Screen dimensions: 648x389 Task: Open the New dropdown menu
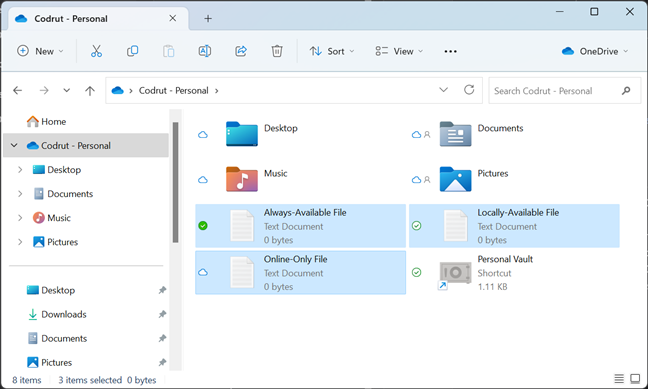click(40, 51)
